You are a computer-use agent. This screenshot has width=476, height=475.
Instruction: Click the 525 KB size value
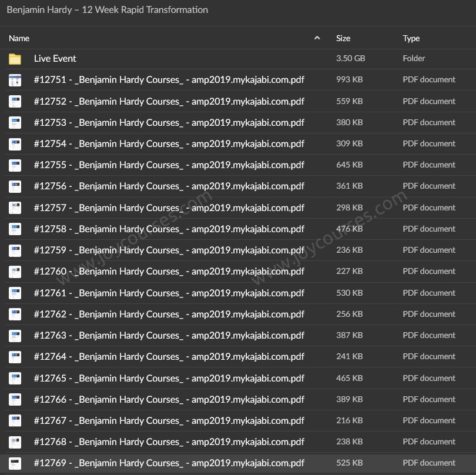pyautogui.click(x=350, y=463)
